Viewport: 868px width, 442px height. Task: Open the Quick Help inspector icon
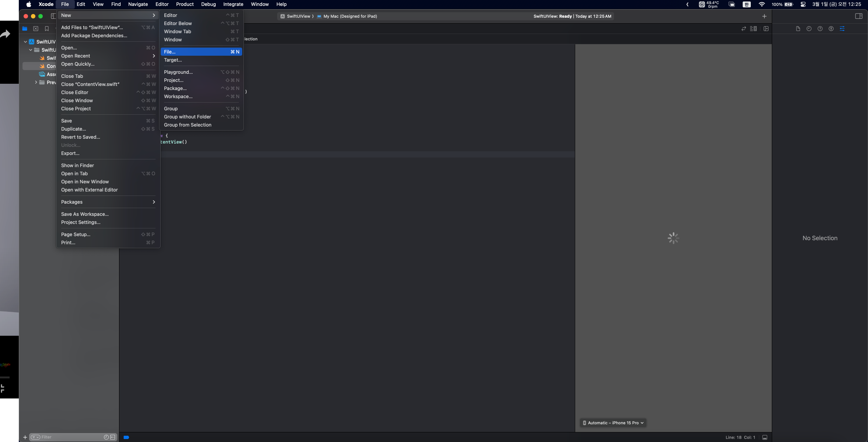click(820, 29)
